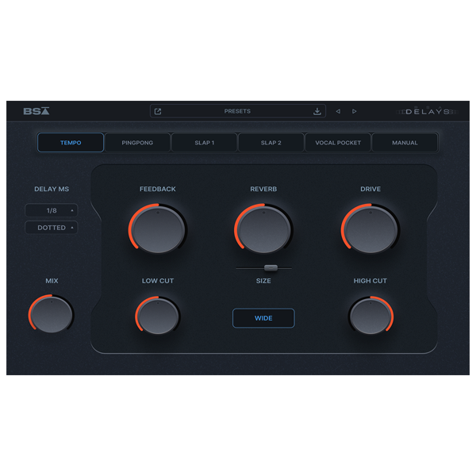
Task: Select the Slap 1 mode button
Action: [x=204, y=143]
